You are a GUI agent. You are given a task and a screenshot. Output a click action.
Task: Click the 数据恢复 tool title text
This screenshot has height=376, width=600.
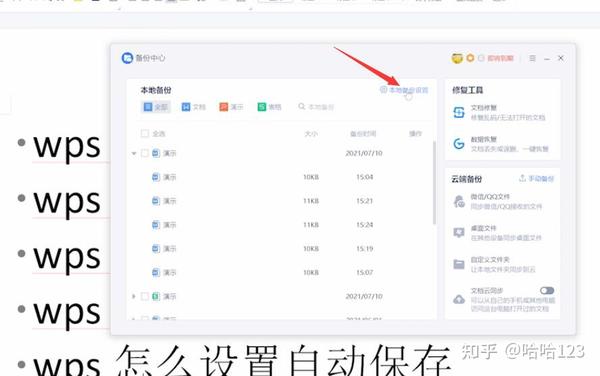pos(484,139)
